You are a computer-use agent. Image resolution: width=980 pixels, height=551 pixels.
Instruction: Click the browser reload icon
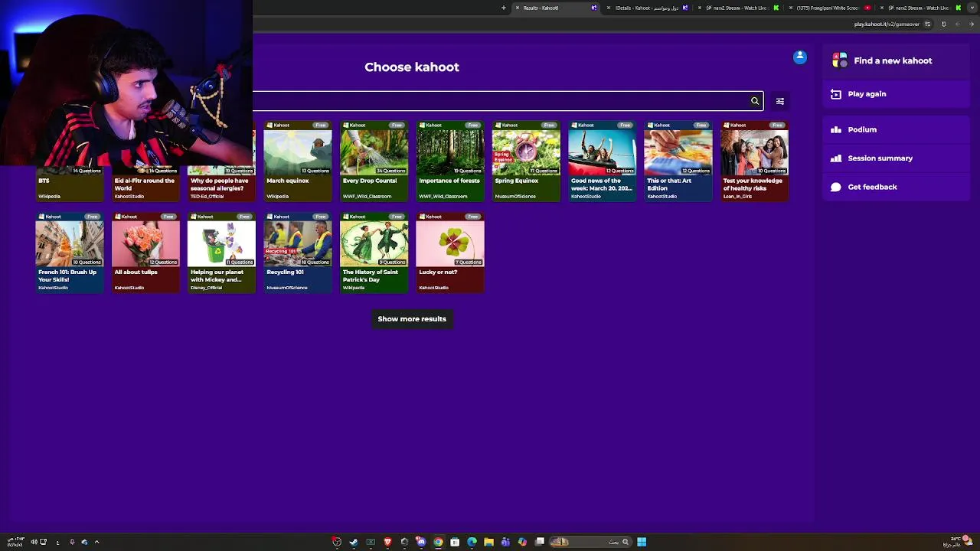(x=943, y=24)
